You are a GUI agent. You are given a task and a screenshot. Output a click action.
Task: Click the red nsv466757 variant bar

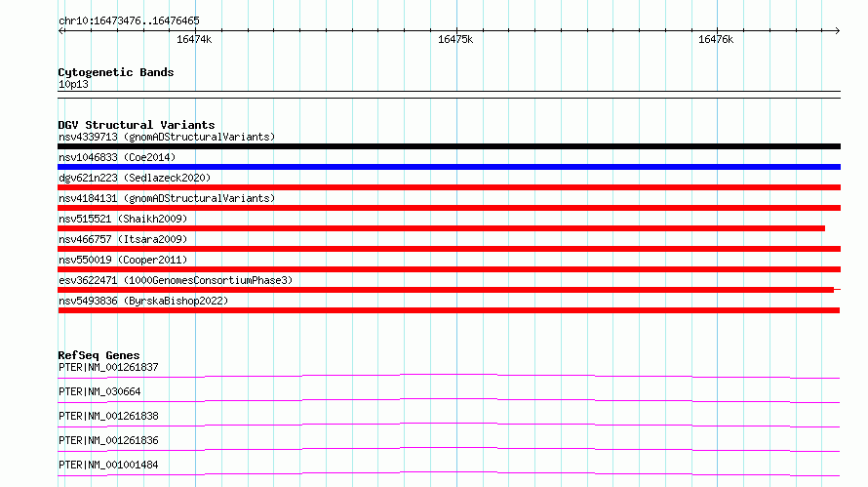point(449,249)
